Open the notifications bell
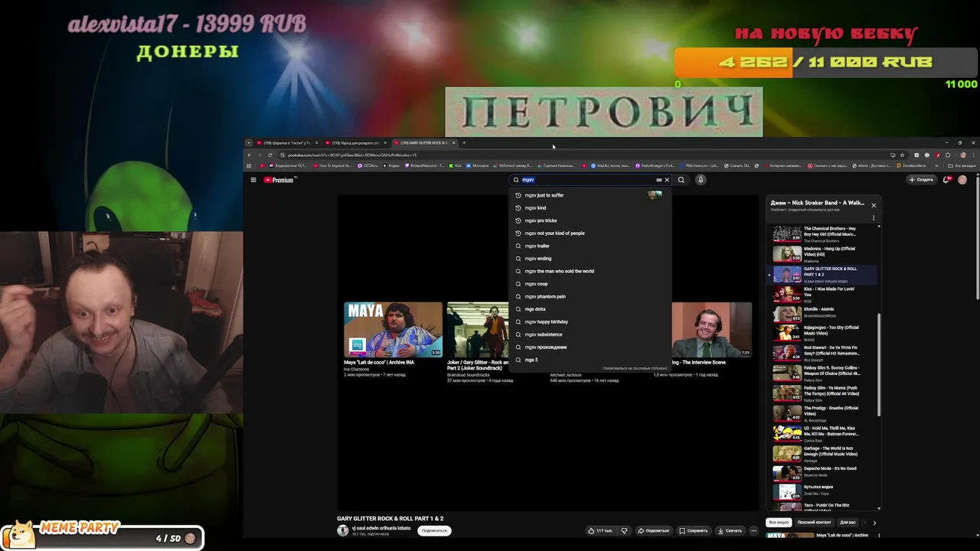The image size is (980, 551). coord(946,180)
